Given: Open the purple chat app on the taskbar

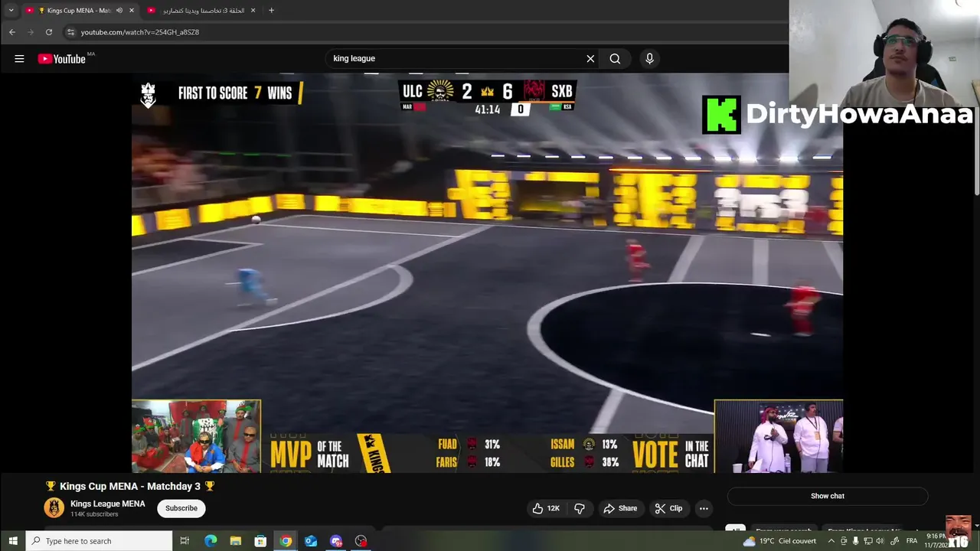Looking at the screenshot, I should 336,541.
